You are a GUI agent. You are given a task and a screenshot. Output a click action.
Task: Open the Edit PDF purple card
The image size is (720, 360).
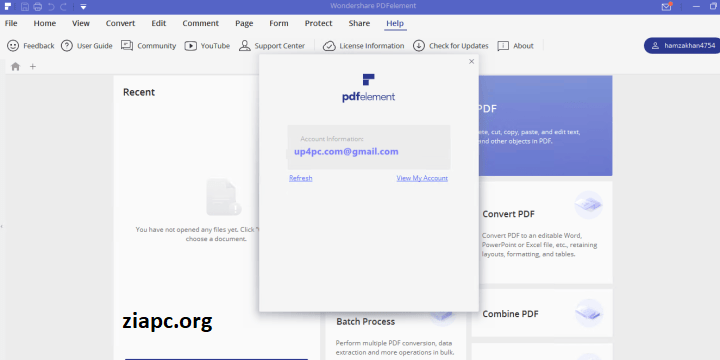[x=546, y=126]
